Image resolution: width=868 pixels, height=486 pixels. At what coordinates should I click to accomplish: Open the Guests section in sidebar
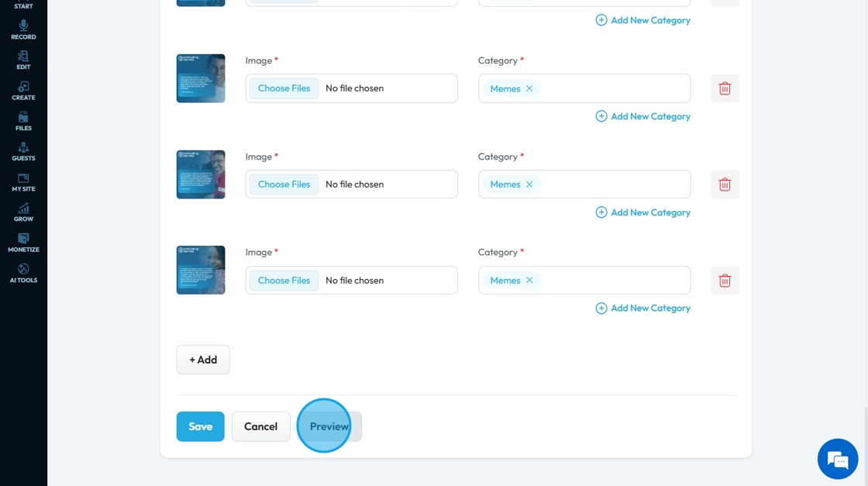pos(23,152)
